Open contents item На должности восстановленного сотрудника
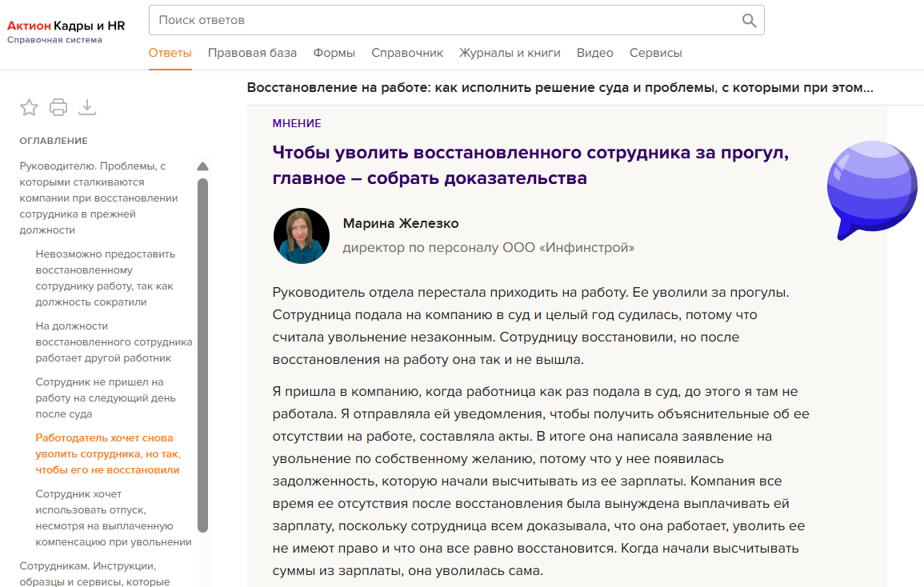The image size is (924, 587). [x=114, y=341]
